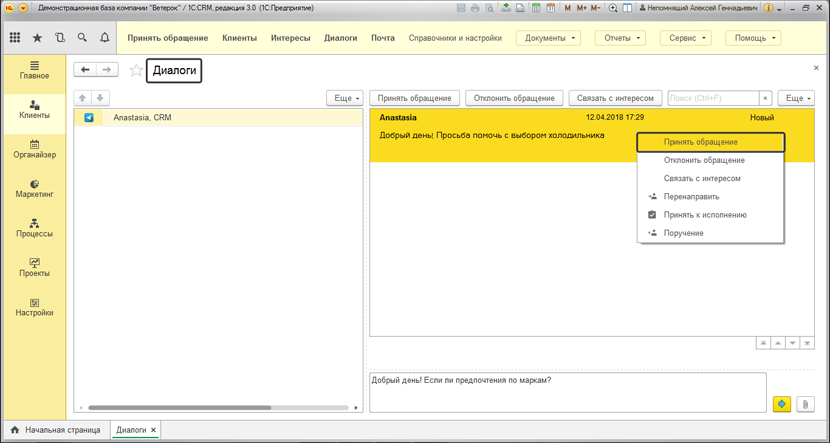The width and height of the screenshot is (830, 443).
Task: Open Маркетинг section in sidebar
Action: (35, 188)
